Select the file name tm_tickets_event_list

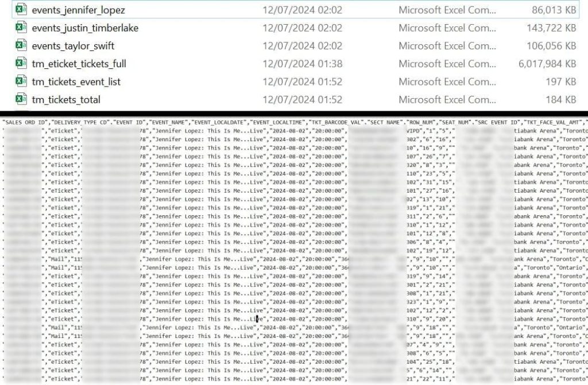point(76,82)
